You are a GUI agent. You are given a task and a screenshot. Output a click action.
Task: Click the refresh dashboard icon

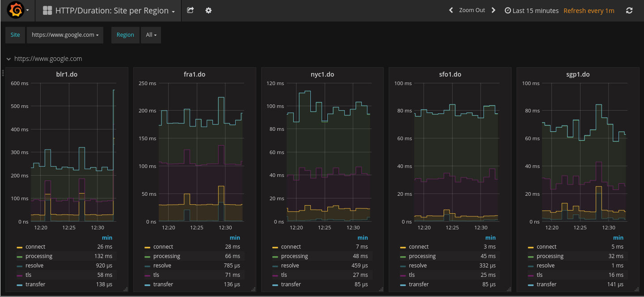[629, 10]
